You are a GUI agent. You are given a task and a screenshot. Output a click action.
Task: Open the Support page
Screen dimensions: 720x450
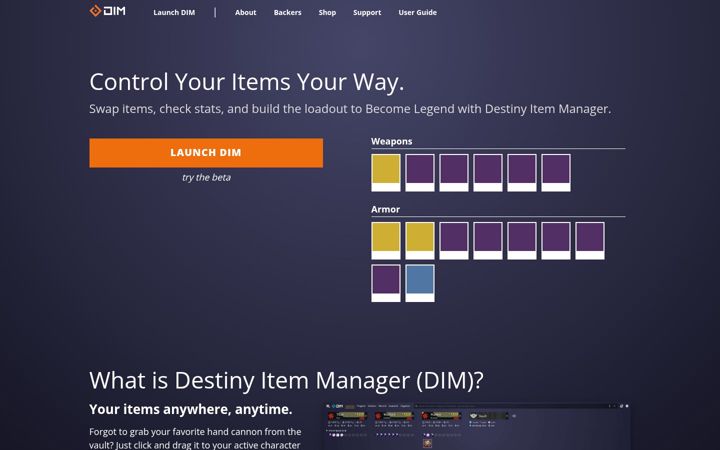tap(367, 12)
